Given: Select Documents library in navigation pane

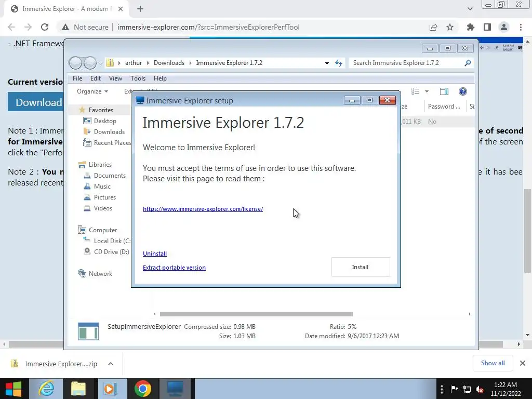Looking at the screenshot, I should (x=104, y=176).
